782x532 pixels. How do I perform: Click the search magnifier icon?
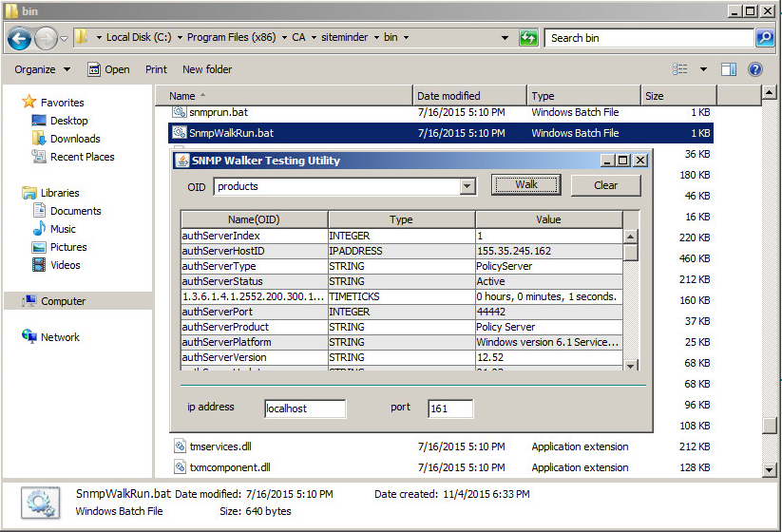click(765, 38)
